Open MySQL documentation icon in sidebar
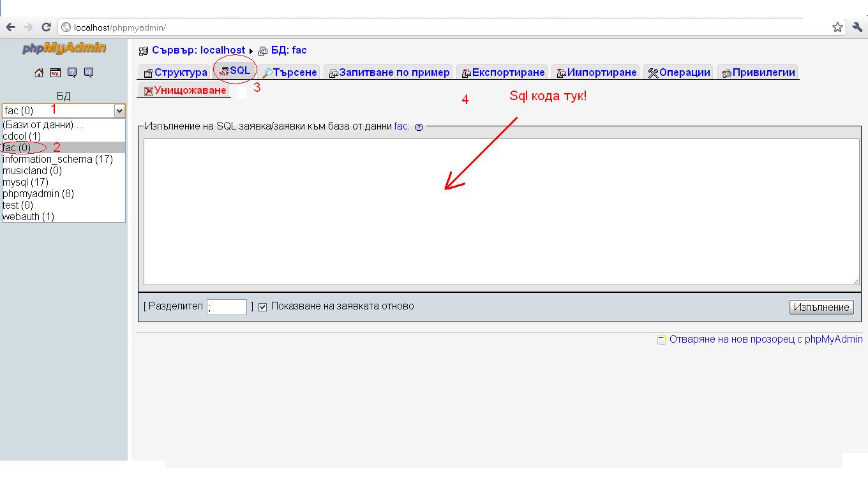868x490 pixels. click(89, 73)
